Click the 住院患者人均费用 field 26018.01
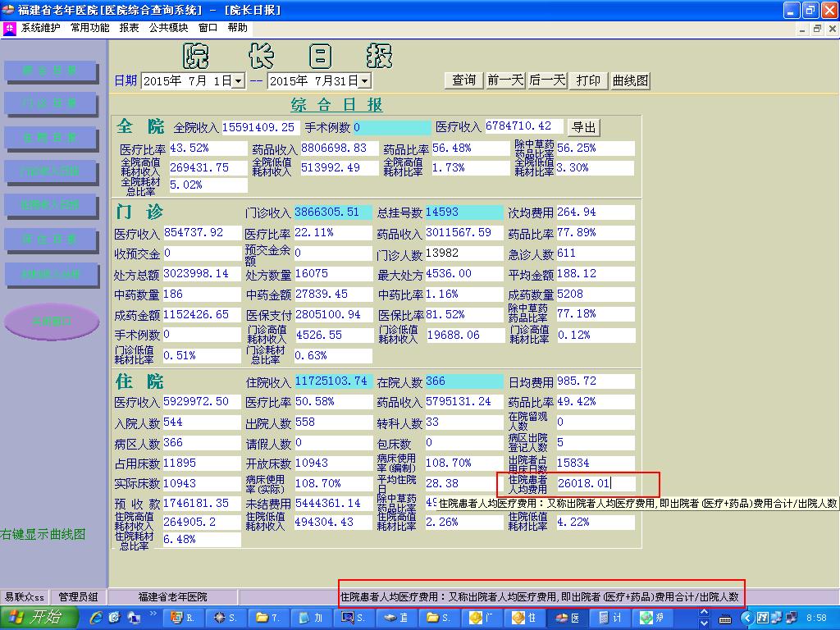 [x=596, y=484]
